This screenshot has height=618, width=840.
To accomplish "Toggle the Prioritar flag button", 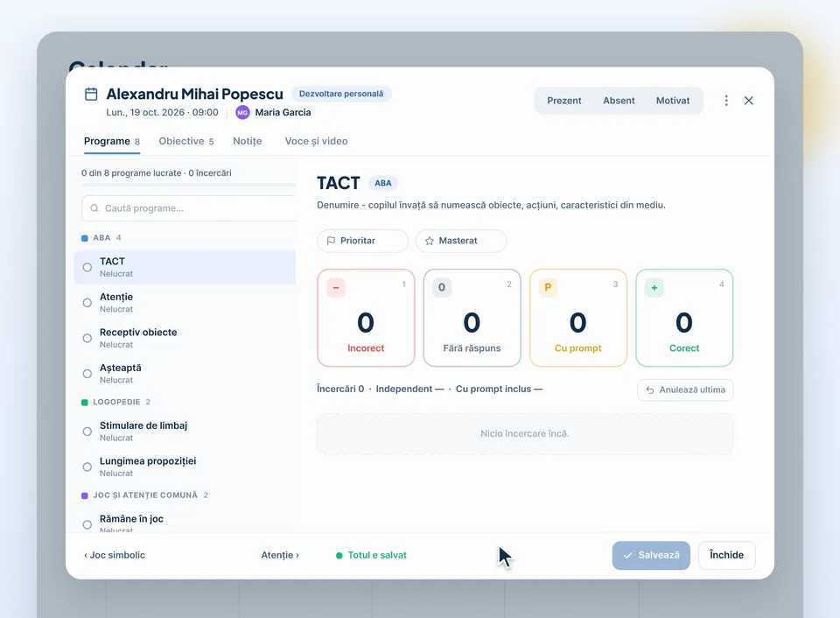I will (x=362, y=242).
